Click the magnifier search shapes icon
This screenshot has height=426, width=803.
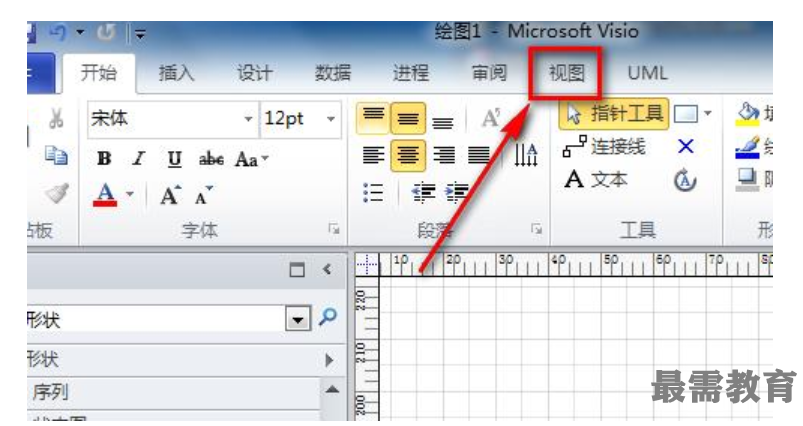coord(328,317)
